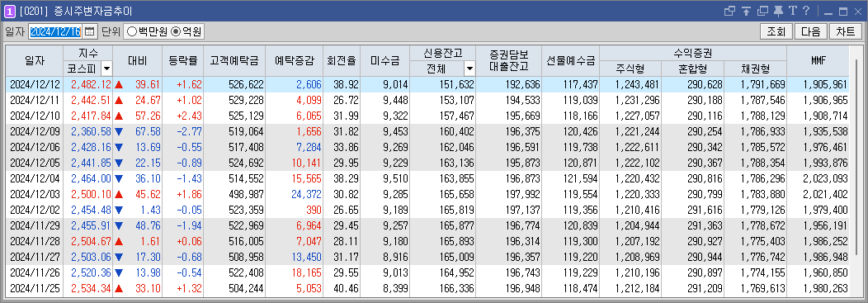
Task: Click the 주식형 sub-column header
Action: coord(630,69)
